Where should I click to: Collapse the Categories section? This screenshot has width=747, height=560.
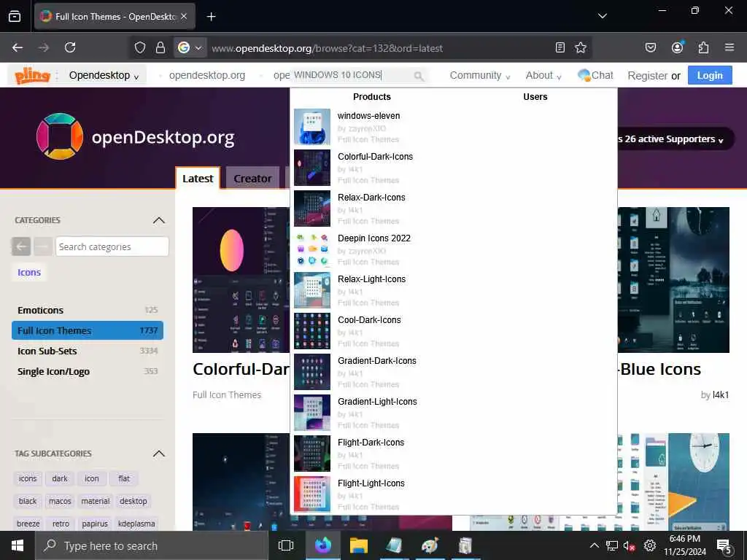pos(158,220)
